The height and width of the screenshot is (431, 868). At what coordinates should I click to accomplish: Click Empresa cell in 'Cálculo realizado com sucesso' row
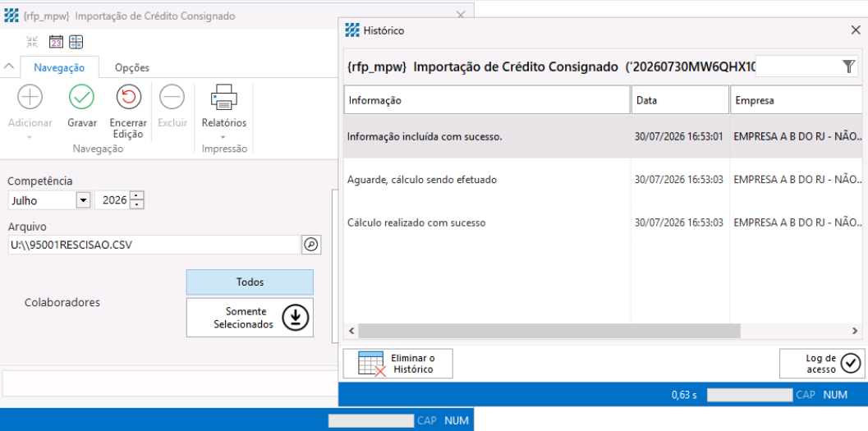point(797,223)
